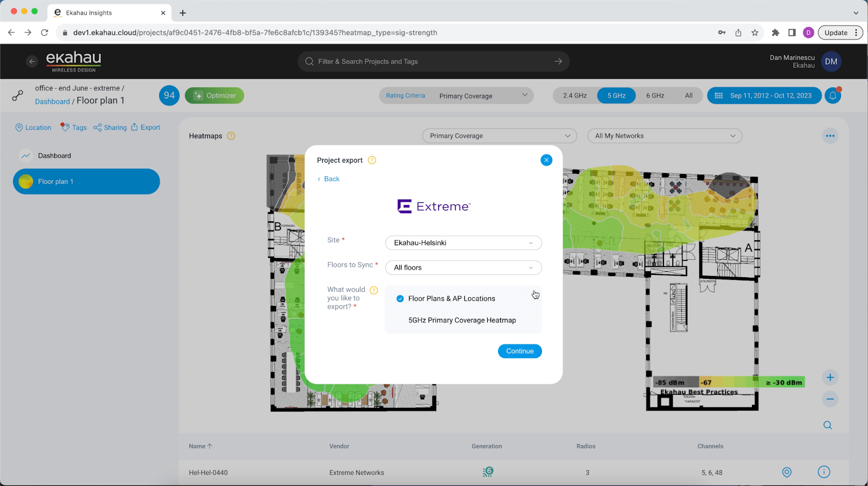Viewport: 868px width, 486px height.
Task: Check Floor Plans & AP Locations option
Action: point(400,299)
